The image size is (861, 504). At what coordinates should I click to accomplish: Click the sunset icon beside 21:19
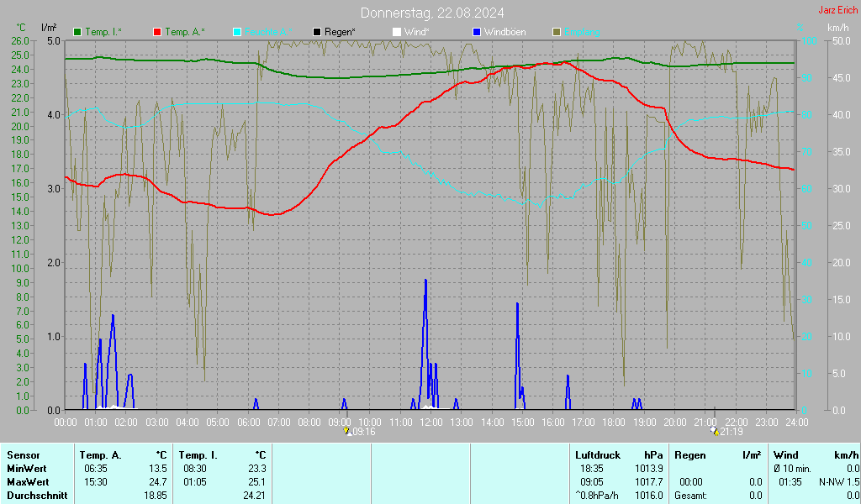click(714, 431)
